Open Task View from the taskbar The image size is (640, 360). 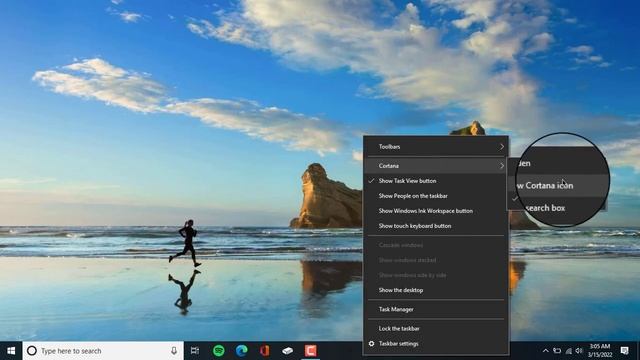(195, 351)
